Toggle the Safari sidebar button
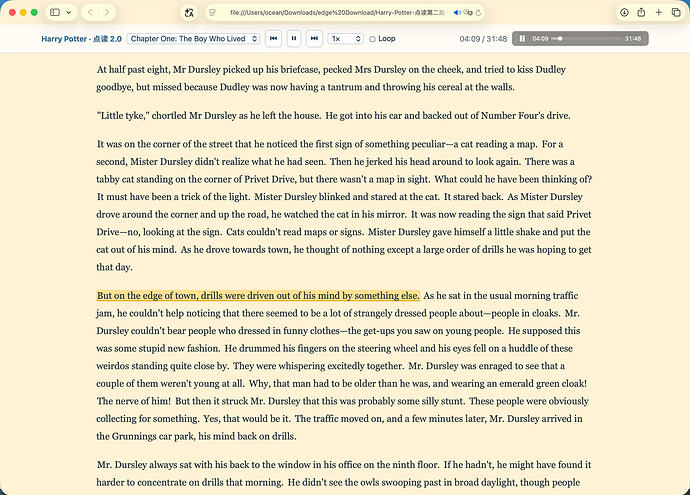The image size is (690, 495). [55, 12]
